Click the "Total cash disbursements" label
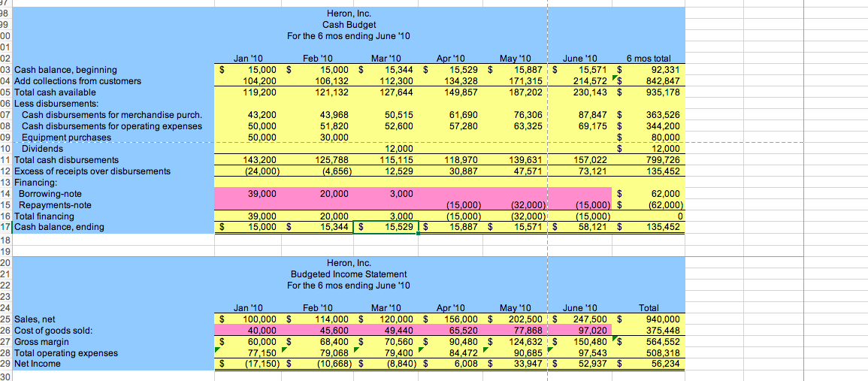868x381 pixels. (x=66, y=160)
